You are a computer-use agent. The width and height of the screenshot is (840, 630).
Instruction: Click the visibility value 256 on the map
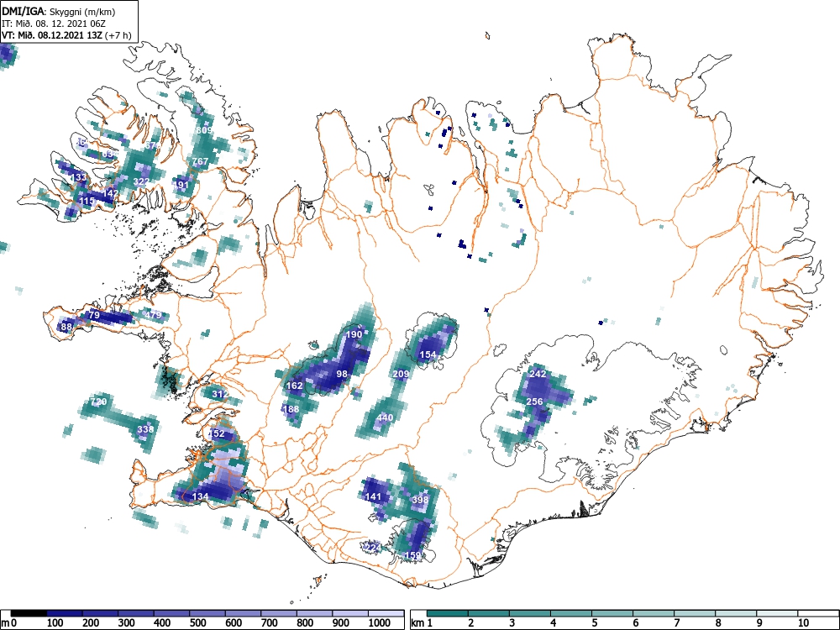pos(534,402)
